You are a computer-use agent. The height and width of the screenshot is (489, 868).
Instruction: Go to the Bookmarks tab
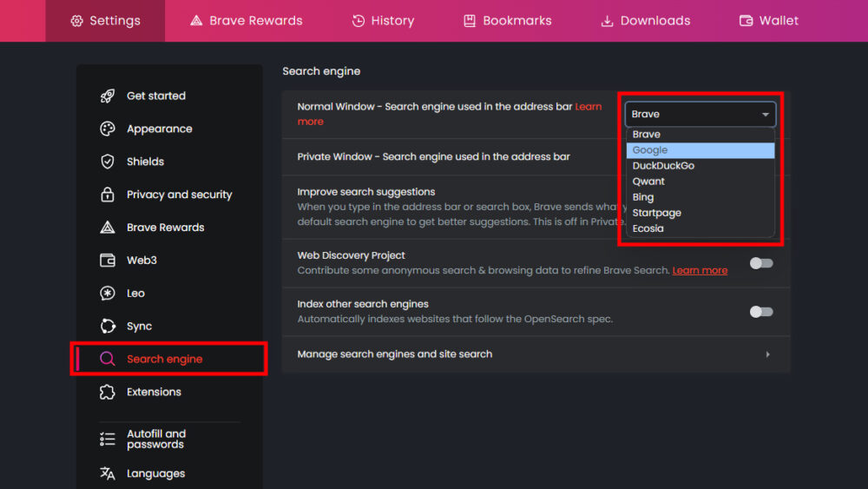tap(507, 21)
